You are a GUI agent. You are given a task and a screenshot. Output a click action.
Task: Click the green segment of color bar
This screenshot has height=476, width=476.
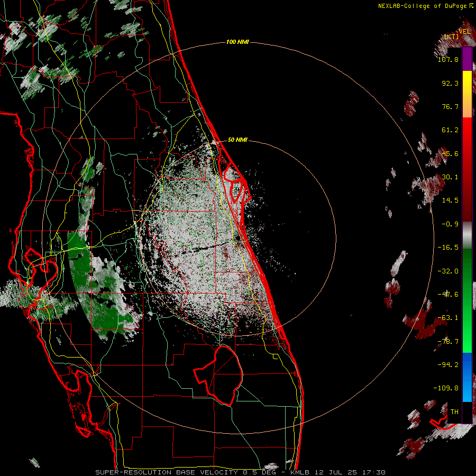coord(467,300)
